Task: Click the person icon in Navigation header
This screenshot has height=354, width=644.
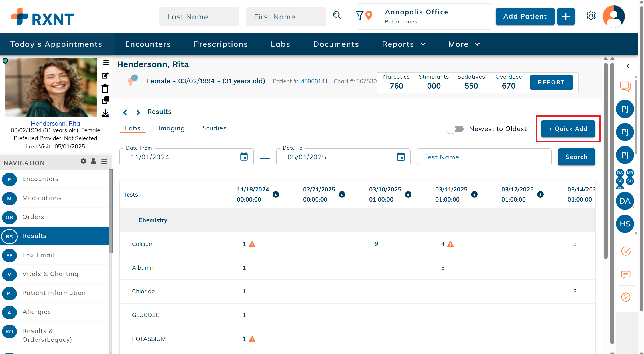Action: pyautogui.click(x=93, y=161)
